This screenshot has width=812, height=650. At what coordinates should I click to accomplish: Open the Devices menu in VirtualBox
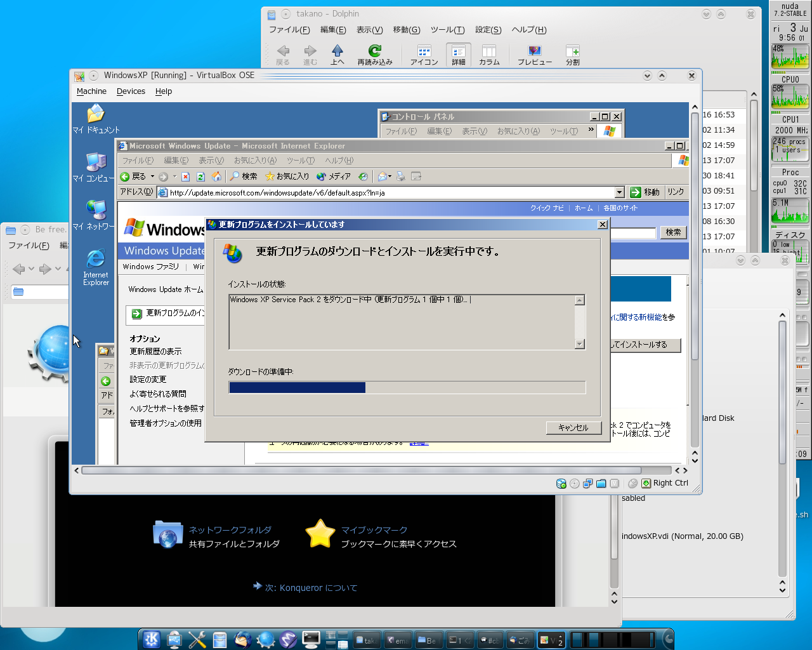(x=131, y=91)
